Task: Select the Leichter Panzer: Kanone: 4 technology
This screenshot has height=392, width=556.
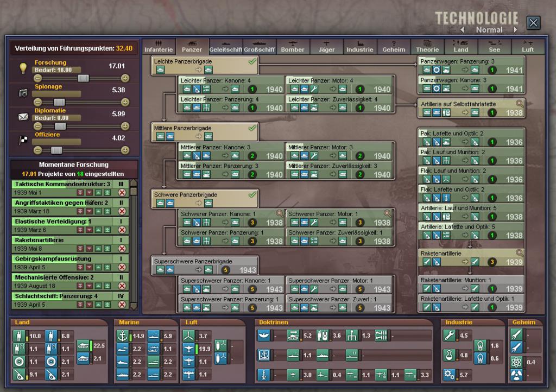Action: (x=231, y=85)
